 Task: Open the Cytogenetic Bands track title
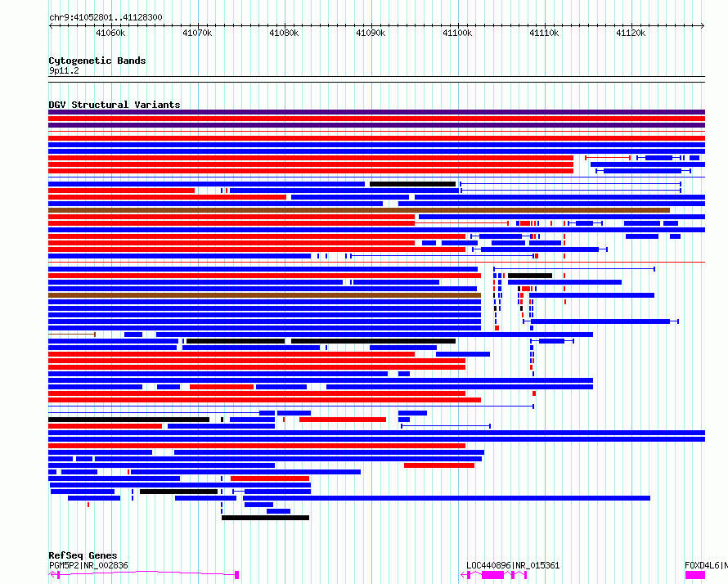coord(97,61)
